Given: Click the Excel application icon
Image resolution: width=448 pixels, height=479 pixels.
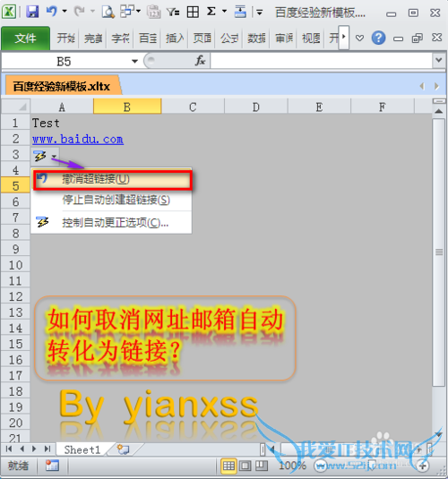Looking at the screenshot, I should pyautogui.click(x=10, y=13).
